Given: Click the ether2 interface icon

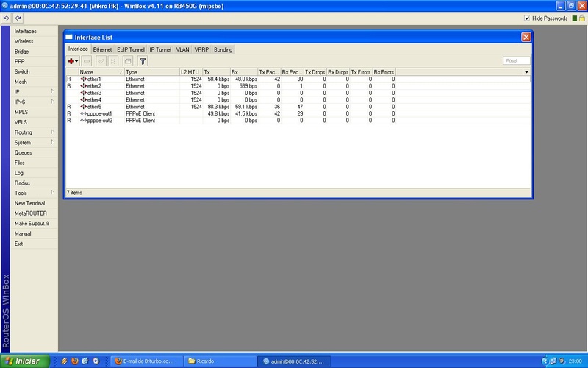Looking at the screenshot, I should [x=83, y=86].
